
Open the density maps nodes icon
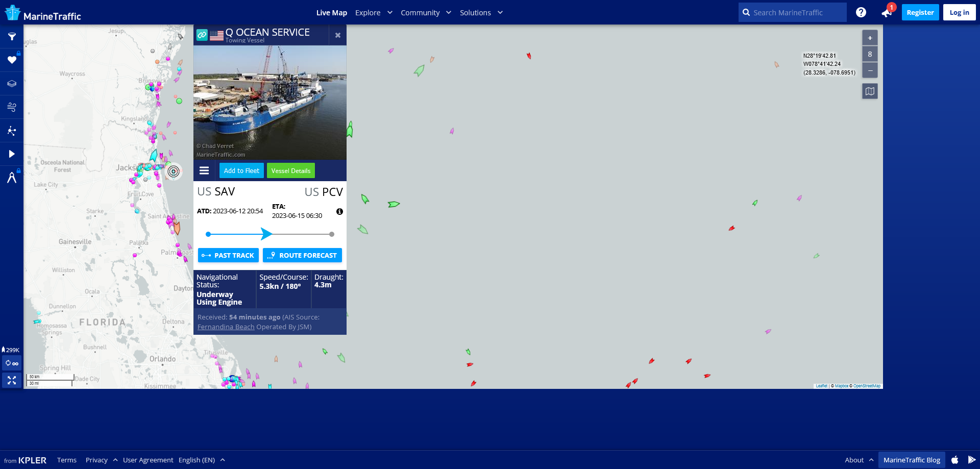pos(12,131)
